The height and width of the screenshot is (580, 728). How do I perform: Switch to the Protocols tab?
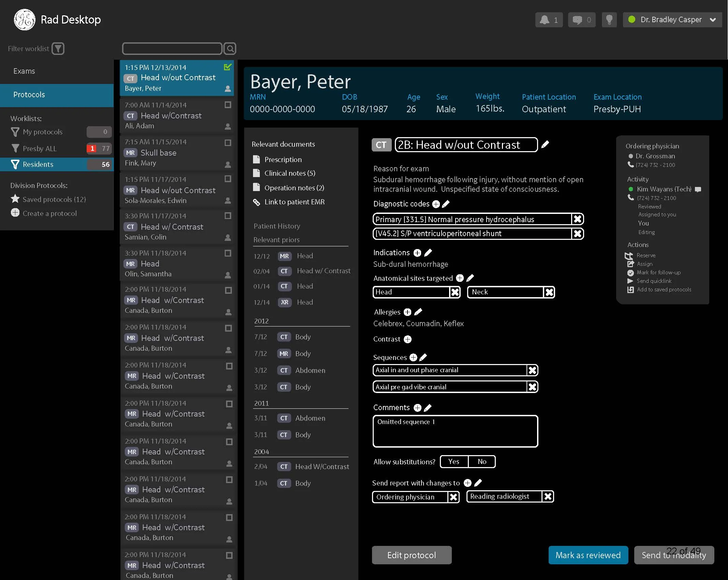(57, 95)
